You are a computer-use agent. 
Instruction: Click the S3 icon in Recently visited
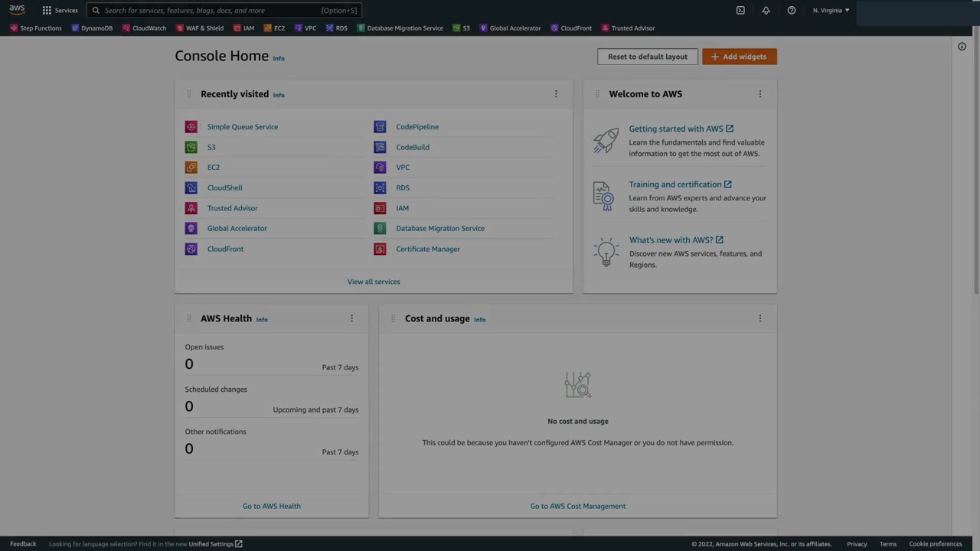coord(191,147)
